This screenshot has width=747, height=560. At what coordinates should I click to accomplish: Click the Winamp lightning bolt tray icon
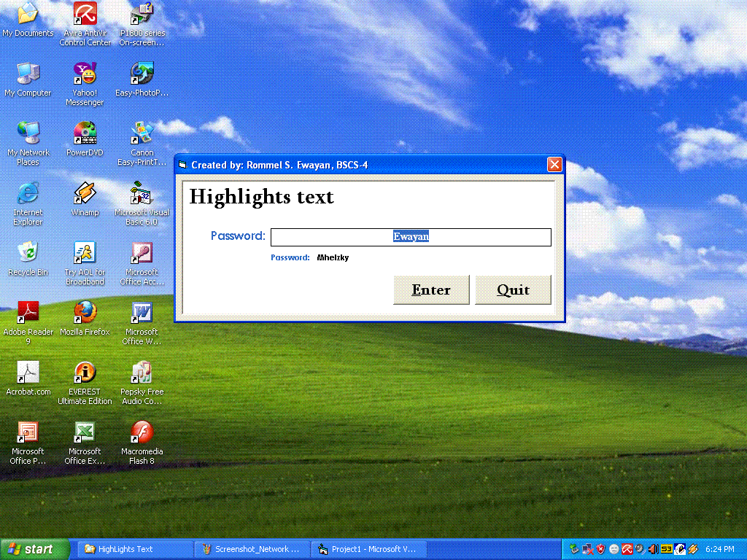[693, 549]
